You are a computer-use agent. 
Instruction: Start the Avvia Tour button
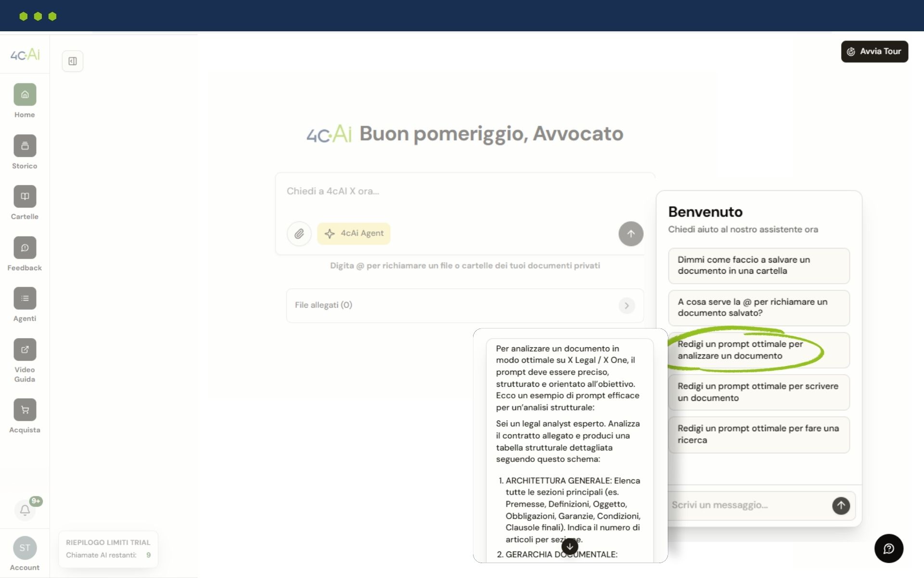point(874,52)
